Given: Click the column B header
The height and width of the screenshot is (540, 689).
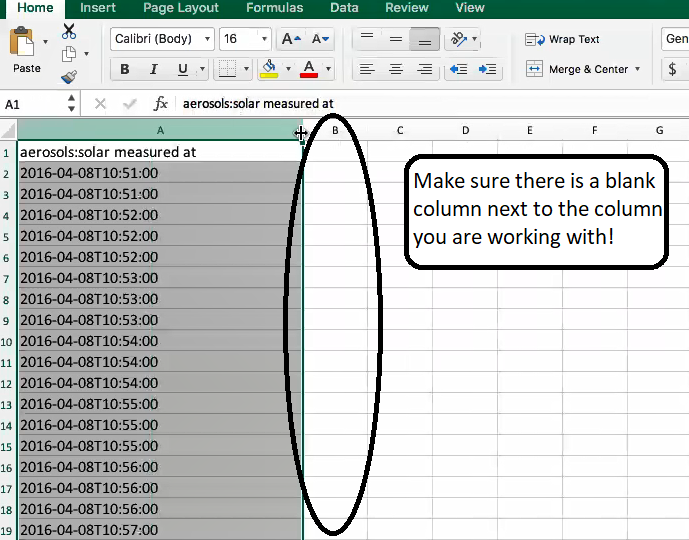Looking at the screenshot, I should point(335,130).
